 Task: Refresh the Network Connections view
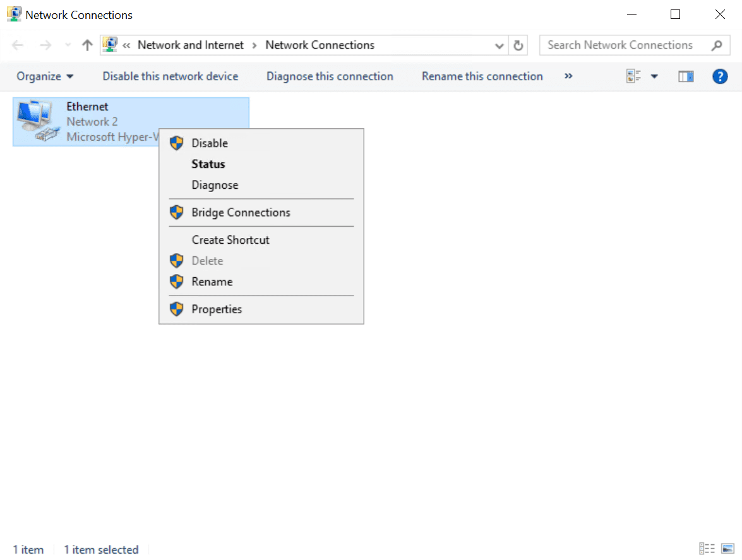(518, 45)
